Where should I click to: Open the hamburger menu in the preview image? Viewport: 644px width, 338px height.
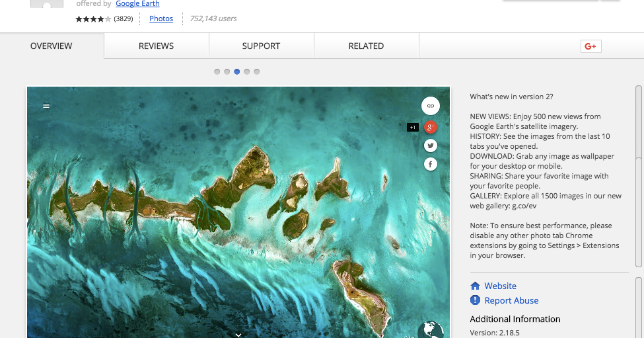pyautogui.click(x=46, y=106)
